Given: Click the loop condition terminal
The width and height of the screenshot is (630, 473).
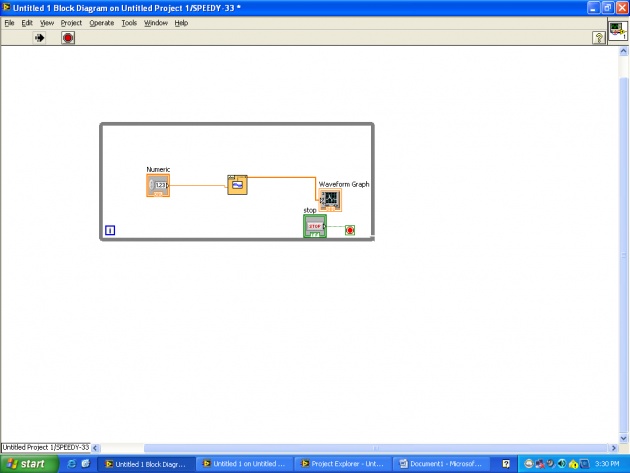Looking at the screenshot, I should (350, 230).
